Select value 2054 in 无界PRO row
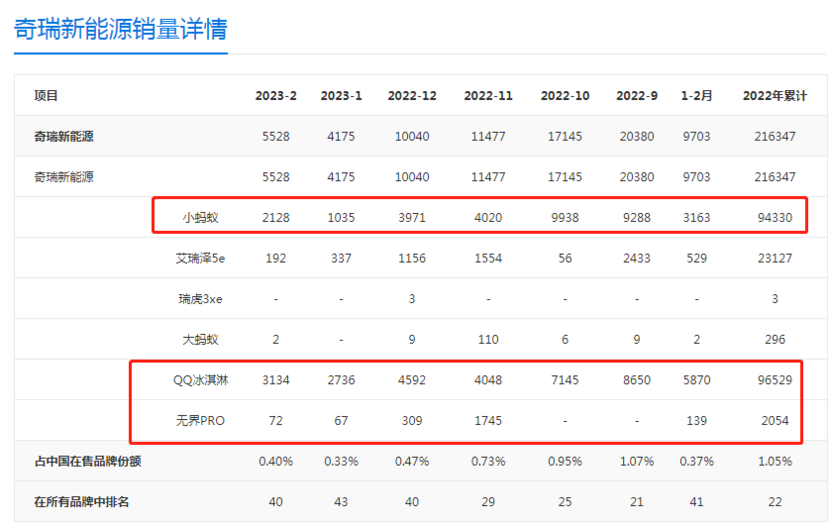The width and height of the screenshot is (830, 525). pos(775,421)
